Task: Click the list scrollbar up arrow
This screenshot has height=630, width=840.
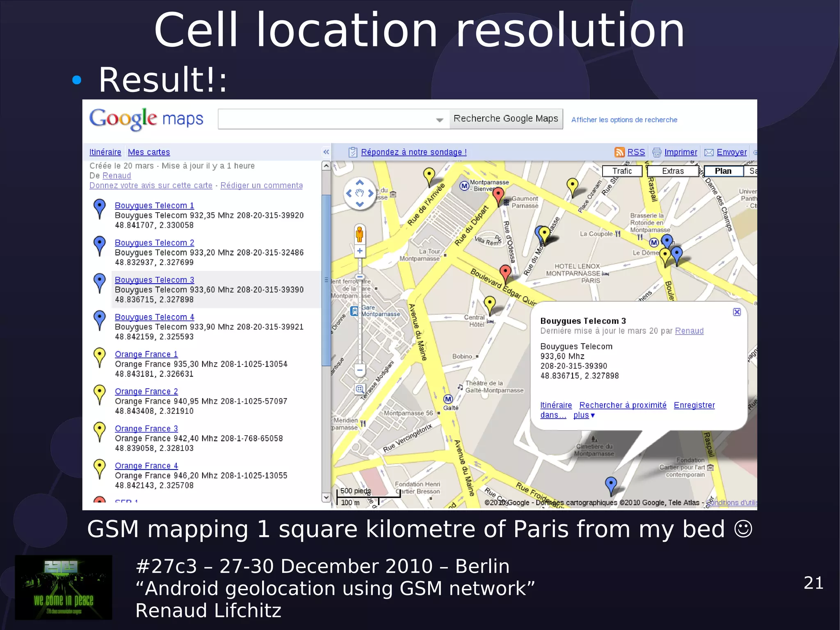Action: point(326,166)
